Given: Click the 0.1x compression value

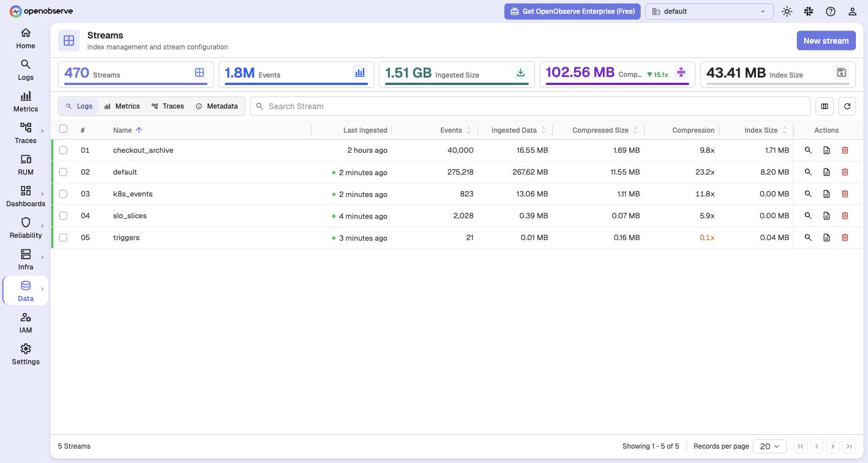Looking at the screenshot, I should [707, 238].
